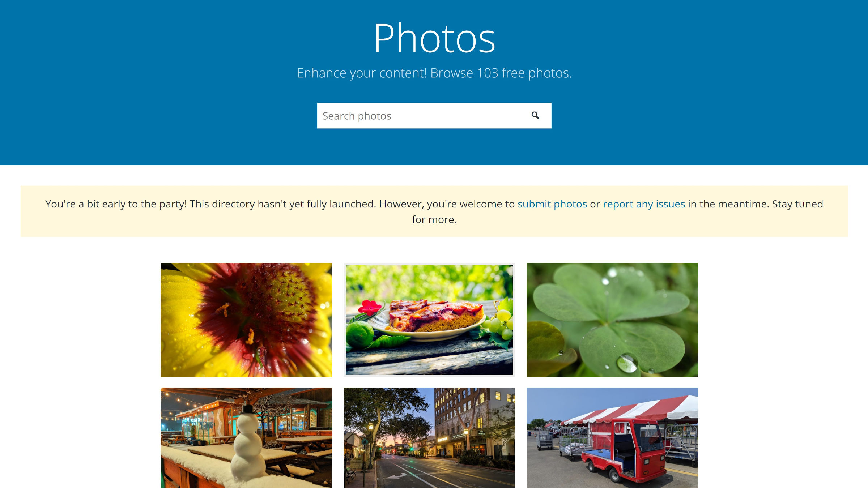Click the flower close-up thumbnail
This screenshot has height=488, width=868.
246,320
